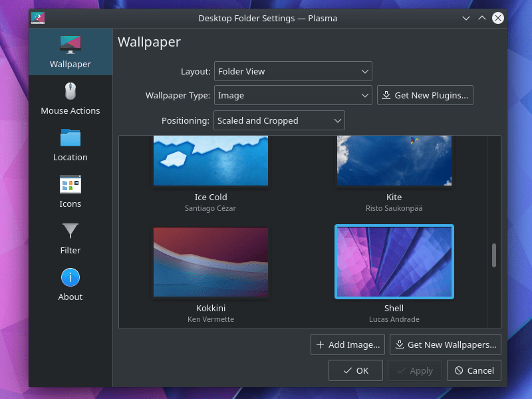Screen dimensions: 532x399
Task: Open Get New Wallpapers
Action: 445,344
